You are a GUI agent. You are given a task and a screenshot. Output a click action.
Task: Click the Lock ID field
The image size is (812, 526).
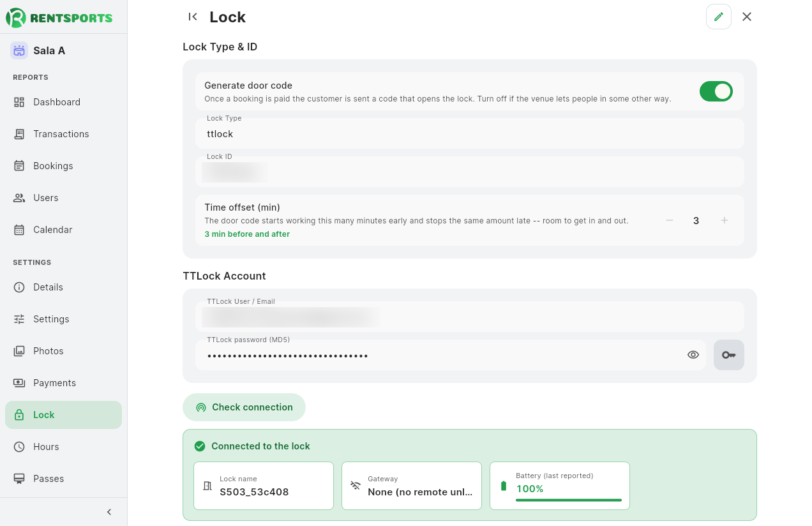tap(470, 172)
